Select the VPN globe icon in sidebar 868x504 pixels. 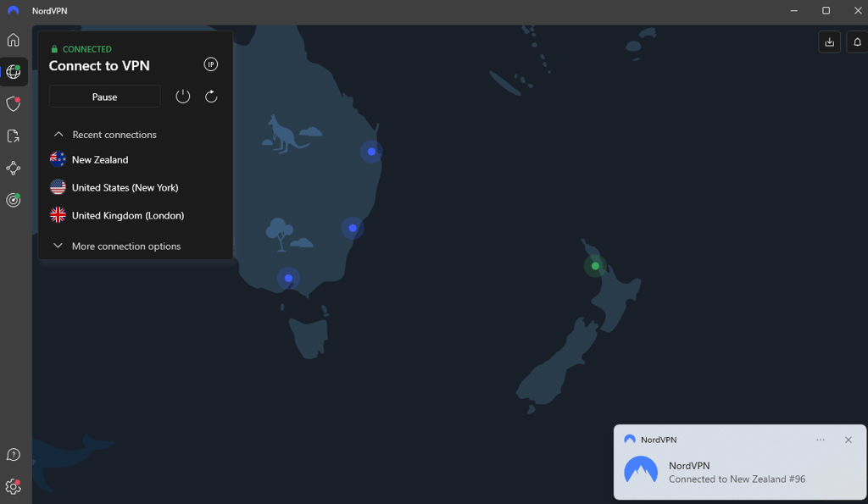pyautogui.click(x=14, y=72)
